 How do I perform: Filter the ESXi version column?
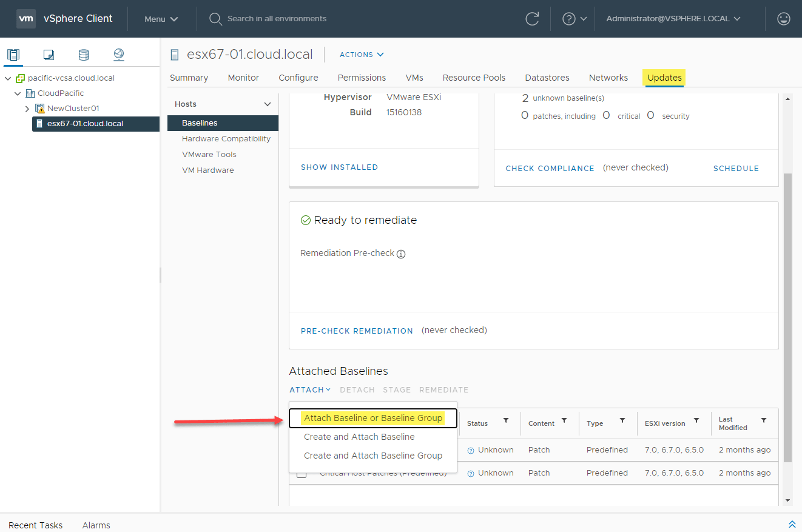tap(696, 421)
